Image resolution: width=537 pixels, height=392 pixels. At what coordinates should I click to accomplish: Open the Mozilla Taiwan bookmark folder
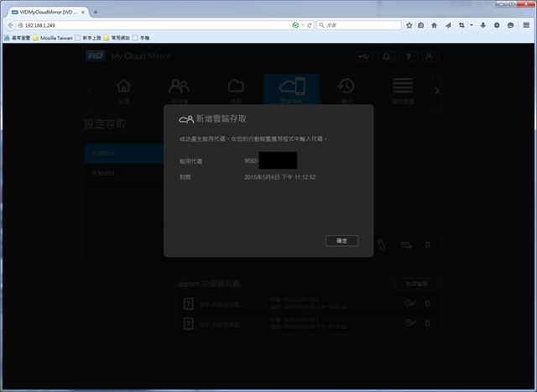(x=53, y=38)
